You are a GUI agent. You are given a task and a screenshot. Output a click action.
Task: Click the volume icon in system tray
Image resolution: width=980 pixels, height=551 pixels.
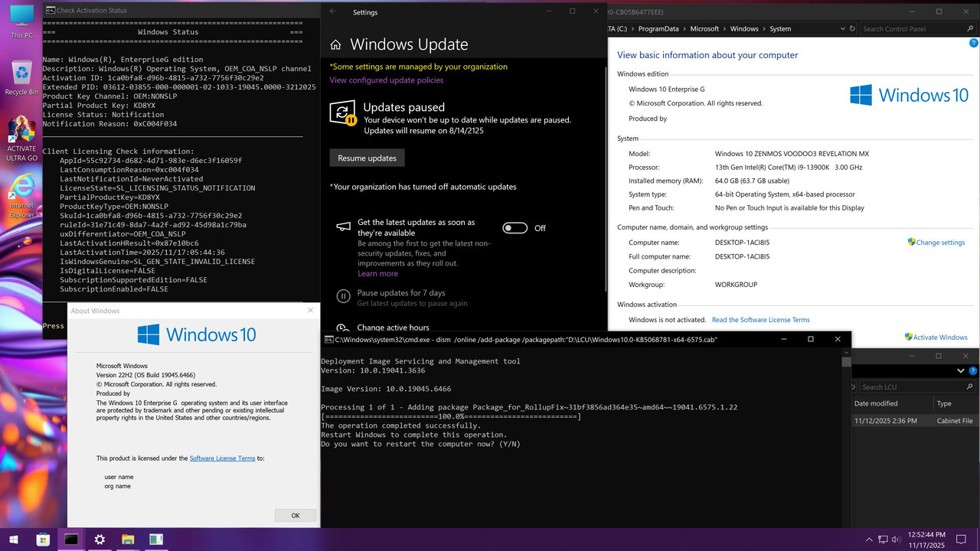tap(897, 540)
